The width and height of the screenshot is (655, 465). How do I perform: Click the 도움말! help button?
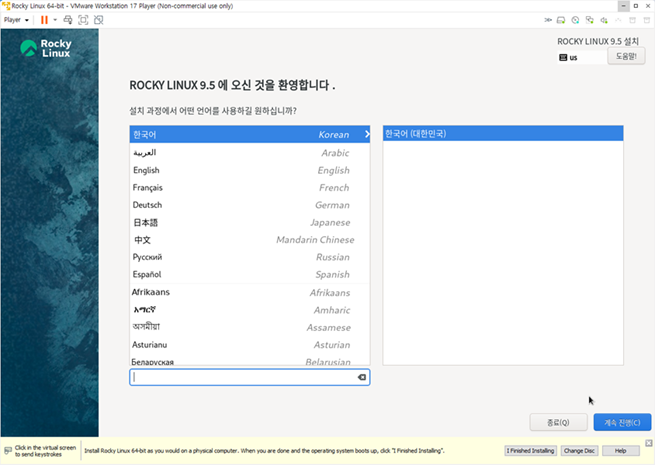(626, 56)
